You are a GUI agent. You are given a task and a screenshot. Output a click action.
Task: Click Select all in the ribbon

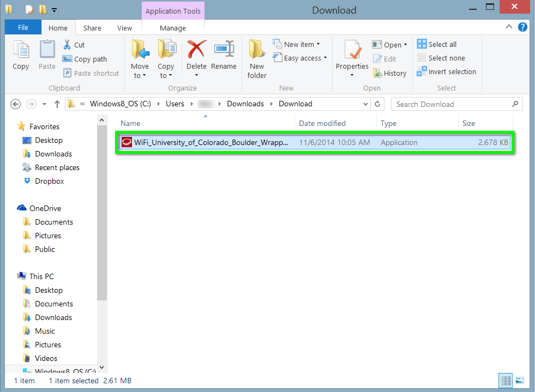coord(436,44)
